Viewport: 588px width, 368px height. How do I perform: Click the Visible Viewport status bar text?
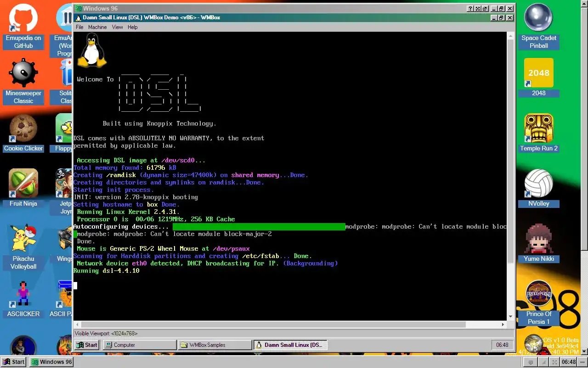coord(106,333)
